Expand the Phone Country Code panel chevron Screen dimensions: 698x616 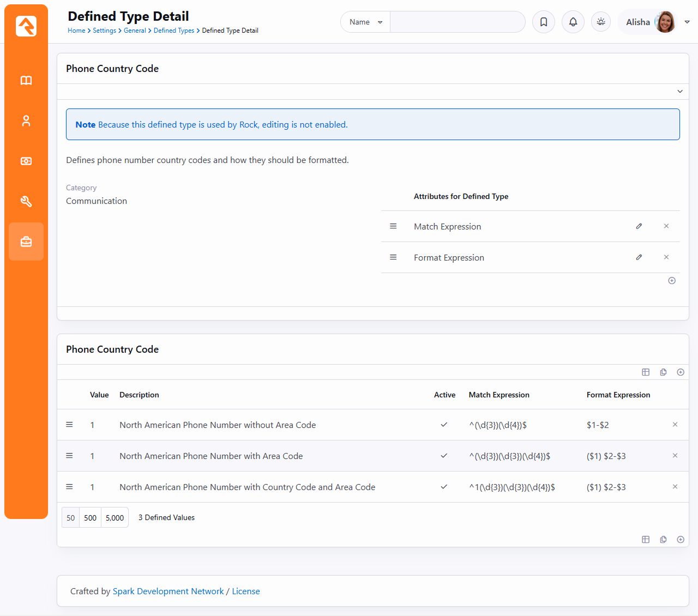click(679, 92)
